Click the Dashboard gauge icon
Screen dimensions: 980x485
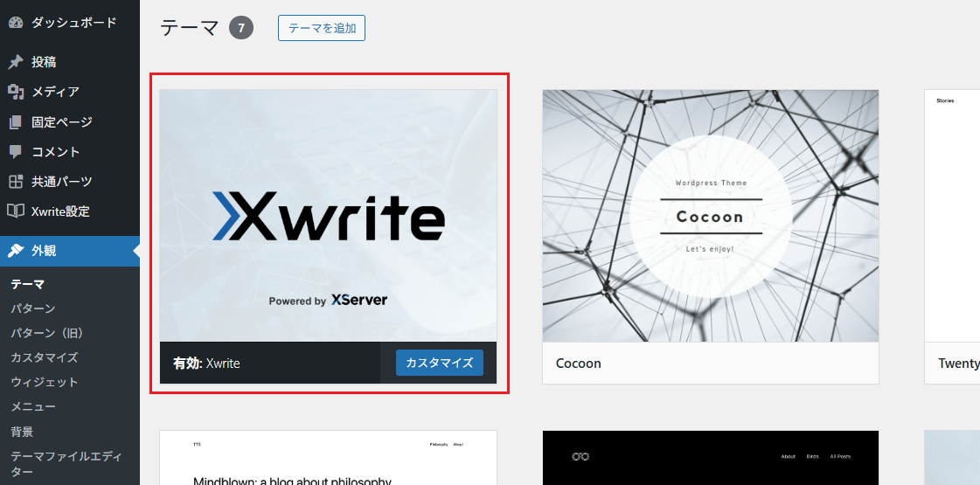coord(16,23)
